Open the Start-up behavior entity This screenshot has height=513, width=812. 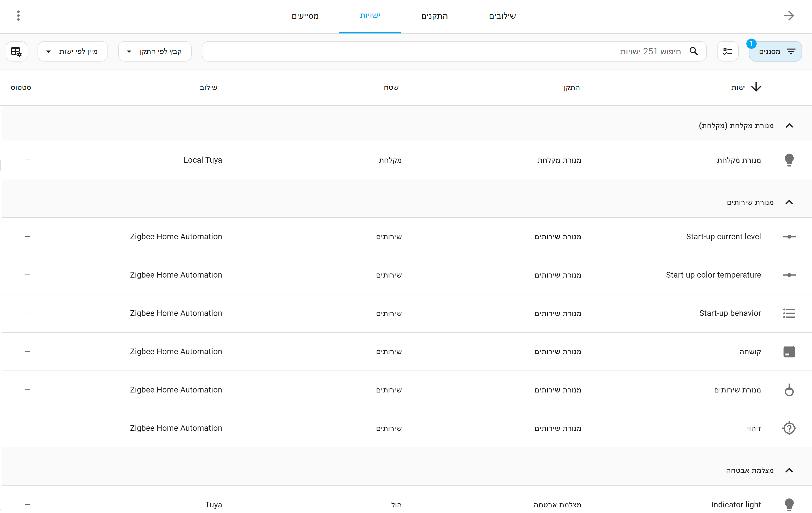point(730,313)
